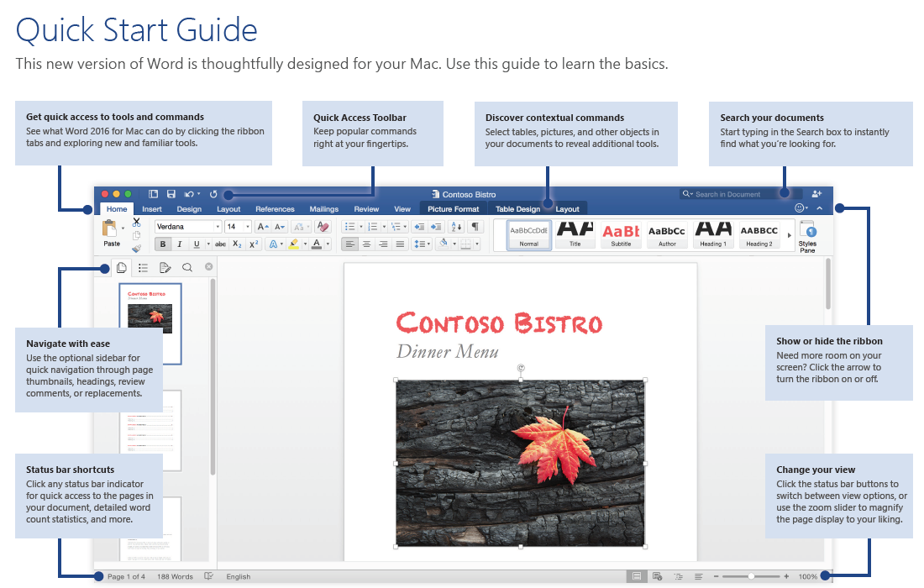
Task: Select the first page thumbnail in sidebar
Action: point(150,323)
